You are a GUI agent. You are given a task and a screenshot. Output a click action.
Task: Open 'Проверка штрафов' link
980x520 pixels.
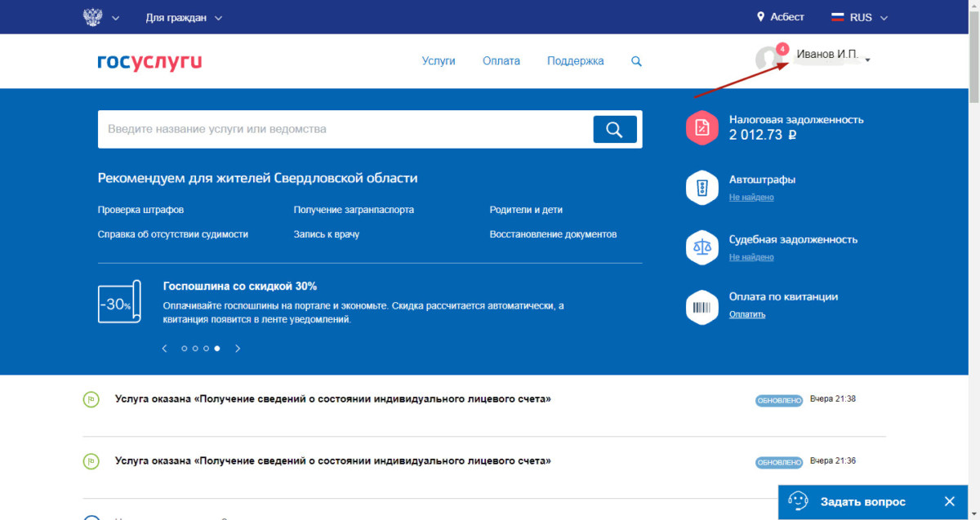pos(140,210)
